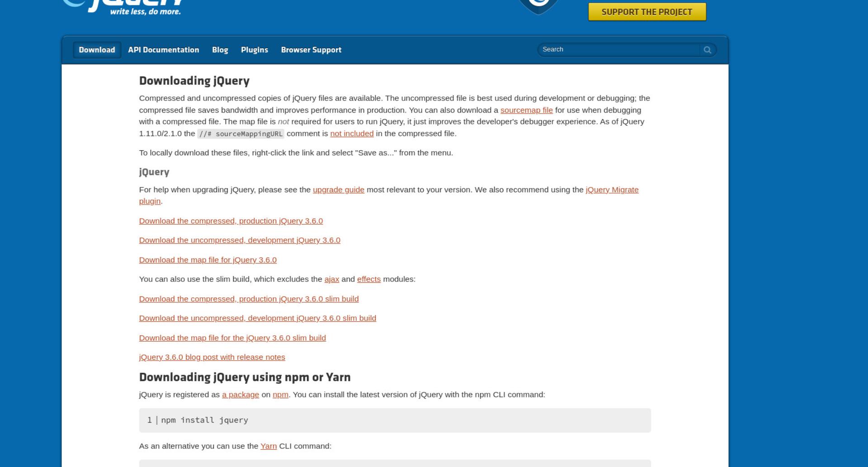The width and height of the screenshot is (868, 467).
Task: Open API Documentation nav item
Action: click(163, 50)
